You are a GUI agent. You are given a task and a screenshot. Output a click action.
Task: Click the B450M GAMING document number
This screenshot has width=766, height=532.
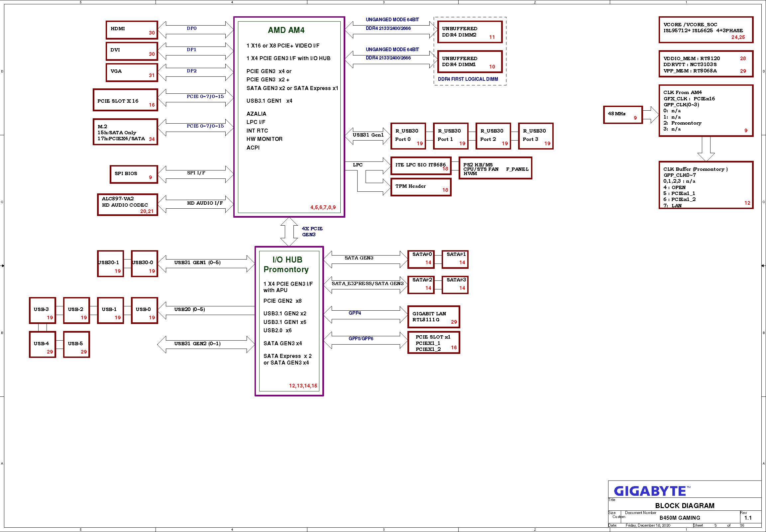click(679, 518)
